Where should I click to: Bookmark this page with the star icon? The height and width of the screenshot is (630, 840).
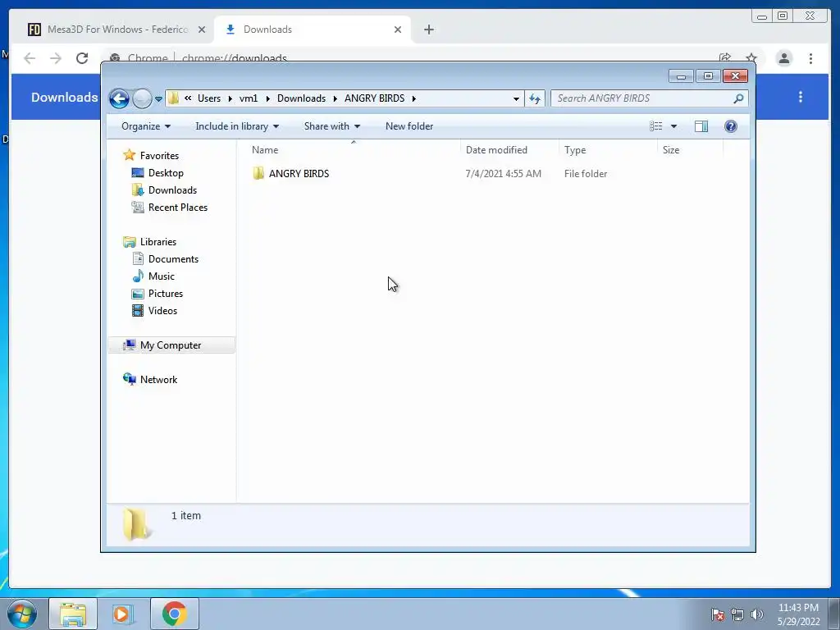coord(751,58)
